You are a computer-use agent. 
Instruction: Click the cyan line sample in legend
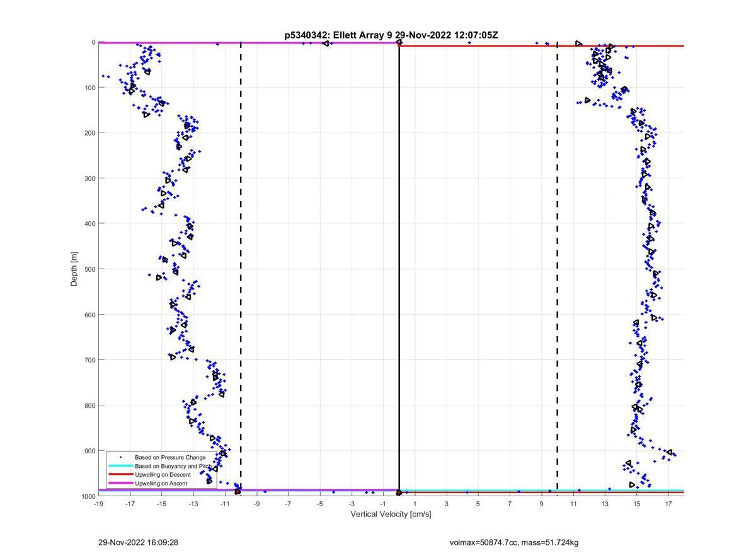click(120, 466)
